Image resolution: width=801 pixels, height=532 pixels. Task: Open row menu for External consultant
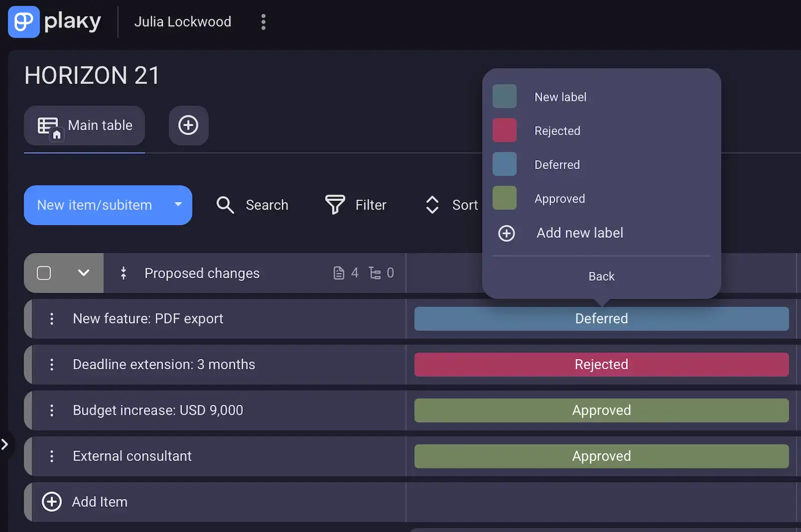tap(52, 456)
